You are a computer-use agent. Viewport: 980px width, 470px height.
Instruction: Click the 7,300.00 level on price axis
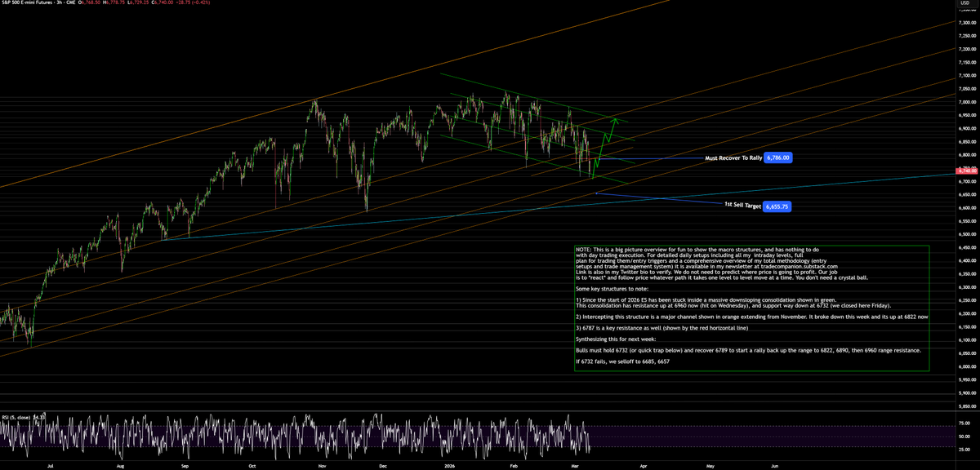click(x=966, y=22)
